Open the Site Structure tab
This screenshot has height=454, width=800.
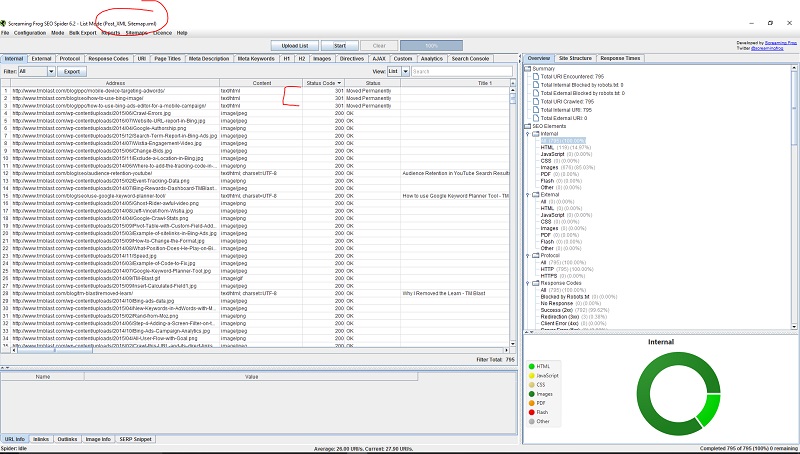[575, 58]
